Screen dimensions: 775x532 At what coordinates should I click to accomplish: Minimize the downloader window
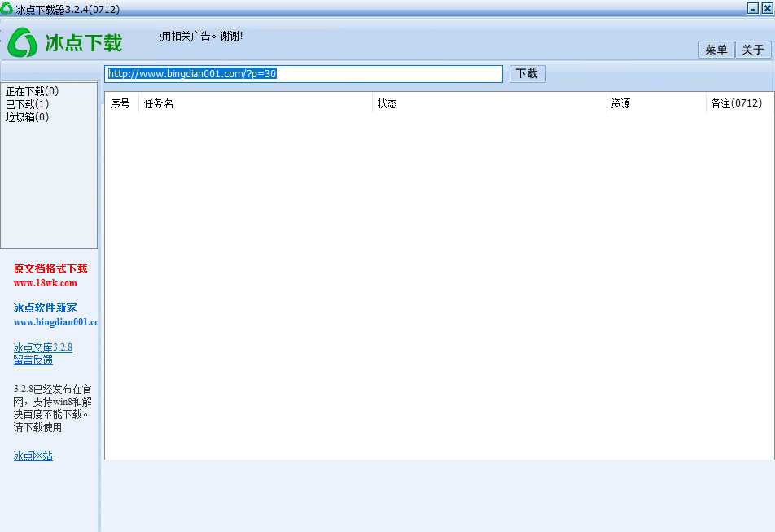tap(753, 8)
